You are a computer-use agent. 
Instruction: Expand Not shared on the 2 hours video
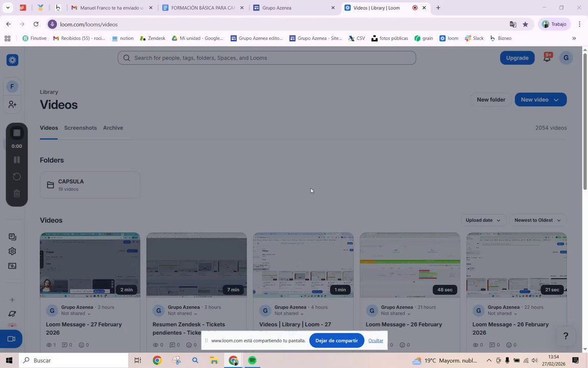(x=76, y=313)
